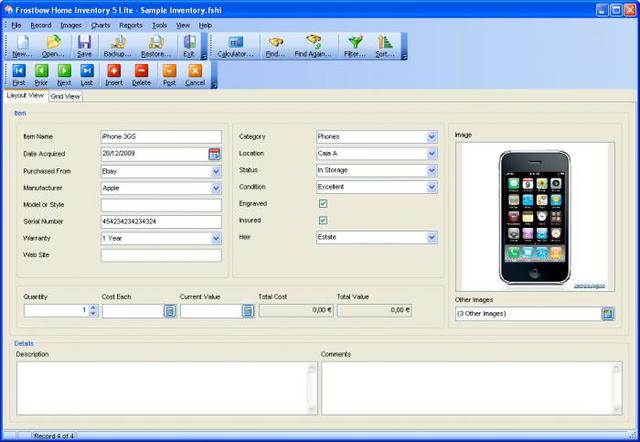
Task: Click the Web Site field
Action: click(x=161, y=255)
